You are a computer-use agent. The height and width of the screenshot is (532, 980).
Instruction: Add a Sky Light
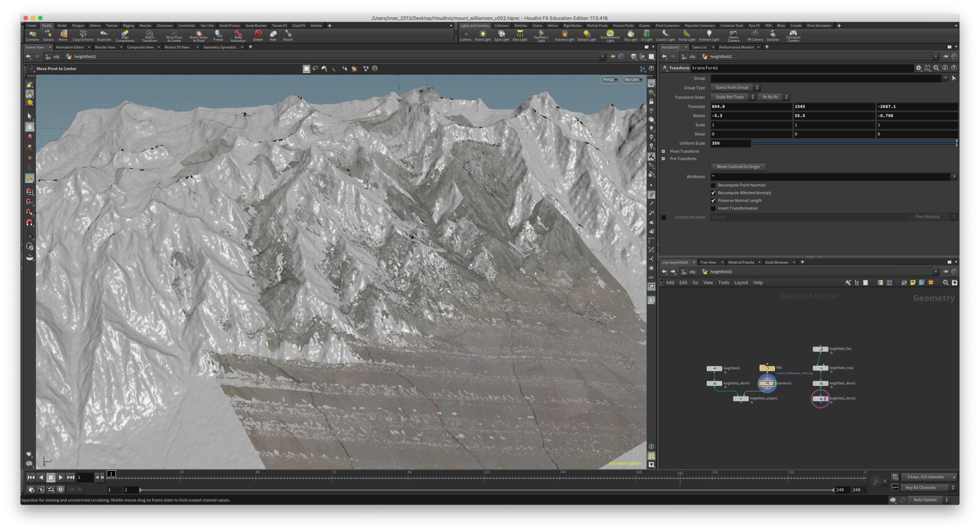coord(630,36)
